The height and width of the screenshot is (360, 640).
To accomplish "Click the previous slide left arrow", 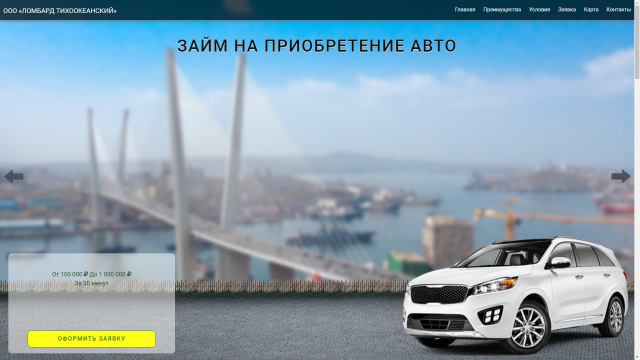I will click(x=13, y=176).
